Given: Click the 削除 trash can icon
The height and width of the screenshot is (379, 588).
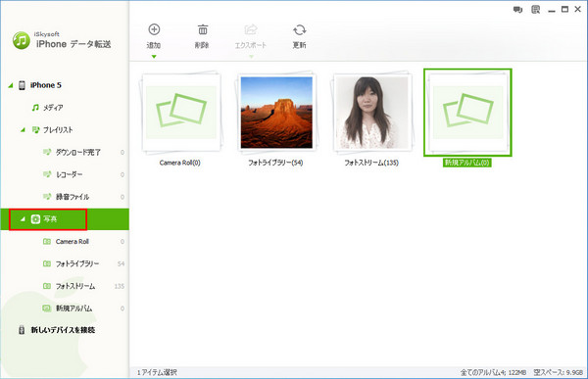Looking at the screenshot, I should tap(203, 29).
